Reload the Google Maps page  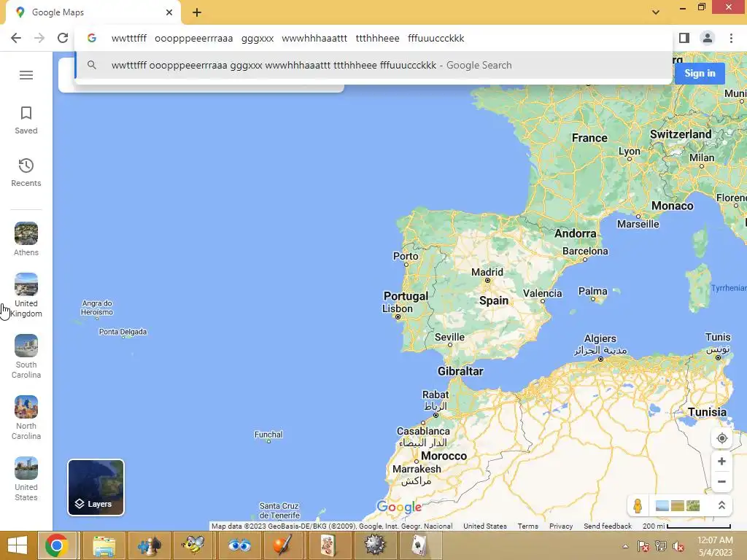63,38
